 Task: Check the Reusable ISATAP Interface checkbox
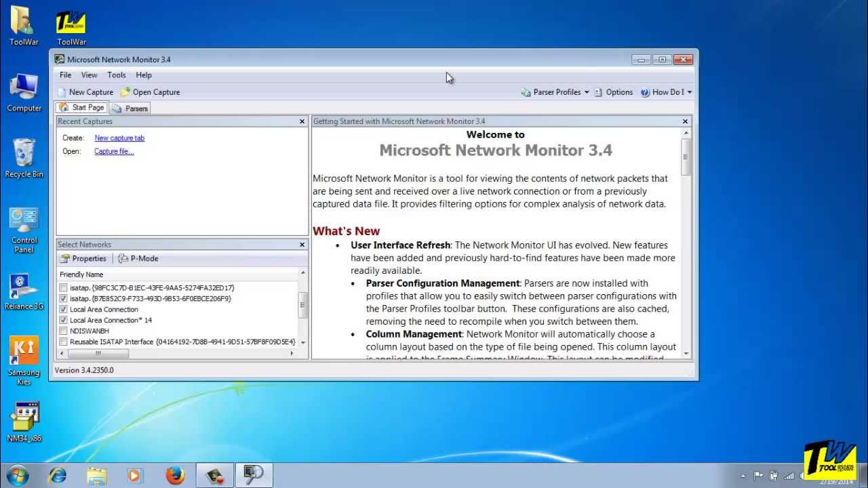click(63, 342)
